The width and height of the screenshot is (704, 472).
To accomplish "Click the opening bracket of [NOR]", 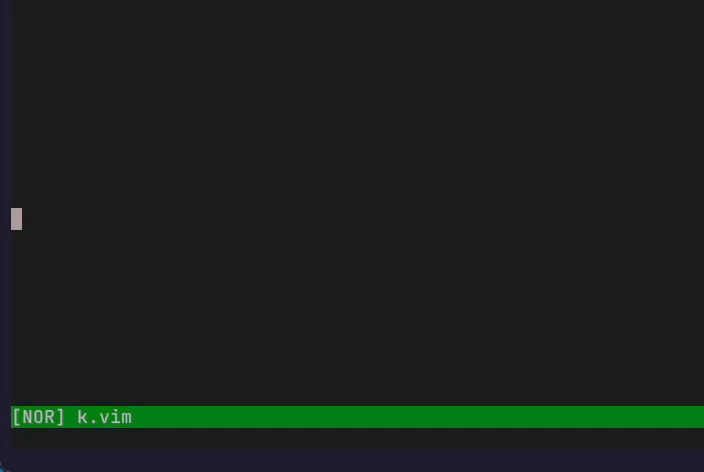I will coord(16,417).
